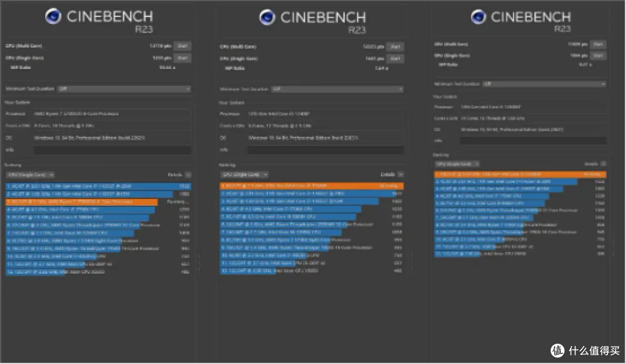The image size is (626, 364).
Task: Select the orange rank 1 running row, right window
Action: click(520, 174)
